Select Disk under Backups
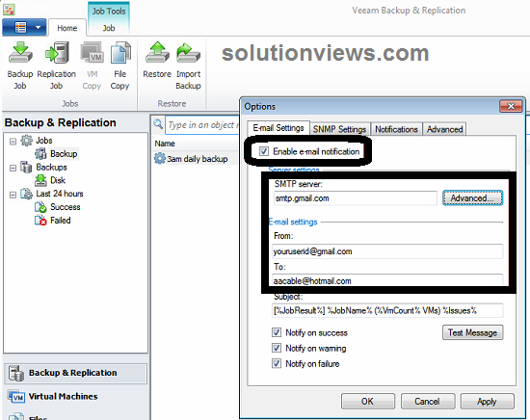 click(58, 180)
